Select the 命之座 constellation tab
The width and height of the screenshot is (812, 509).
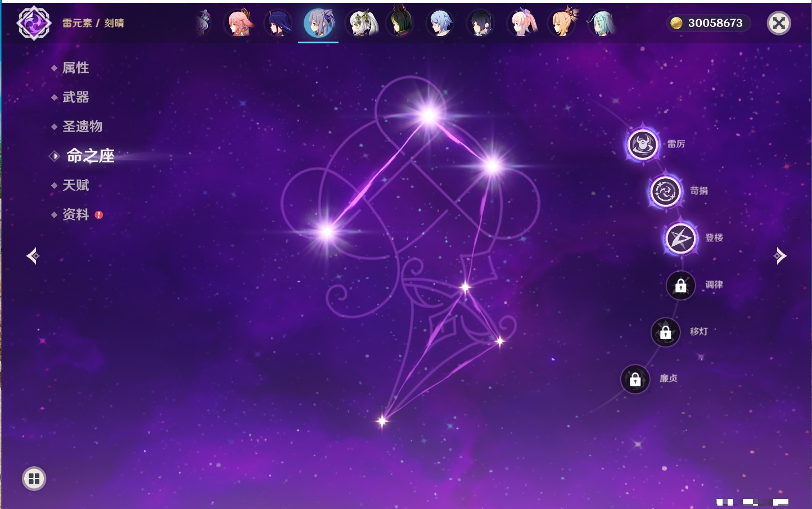[x=91, y=156]
